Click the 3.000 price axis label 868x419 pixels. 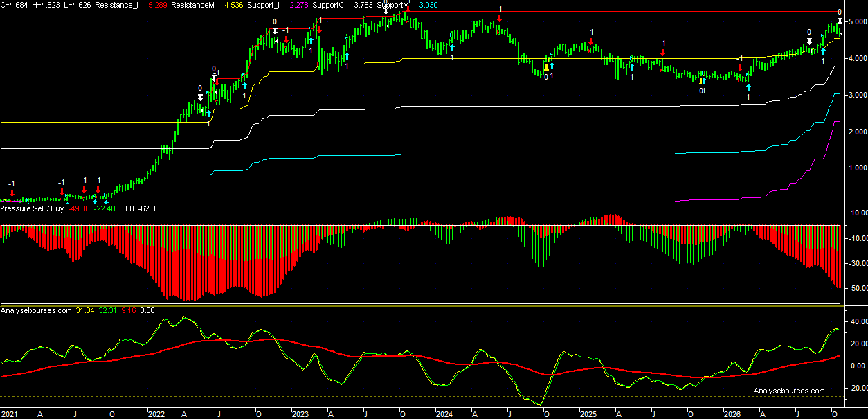click(858, 95)
